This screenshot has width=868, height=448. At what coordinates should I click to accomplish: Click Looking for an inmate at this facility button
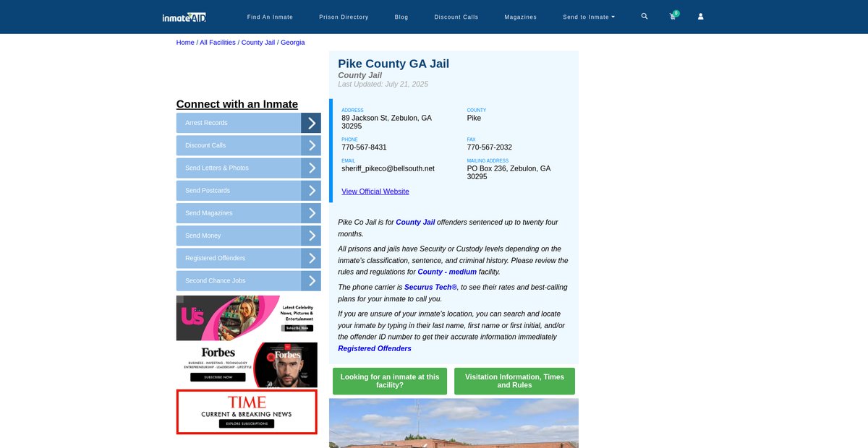[x=390, y=381]
